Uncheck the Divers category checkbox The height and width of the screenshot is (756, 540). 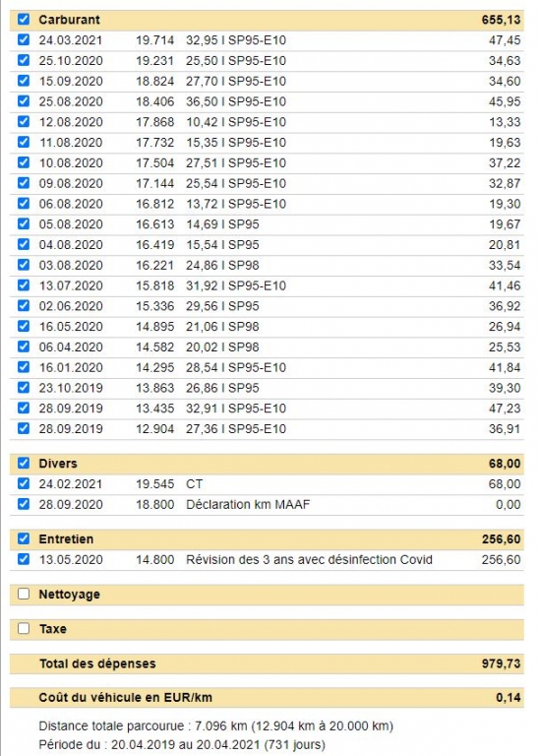click(x=24, y=463)
